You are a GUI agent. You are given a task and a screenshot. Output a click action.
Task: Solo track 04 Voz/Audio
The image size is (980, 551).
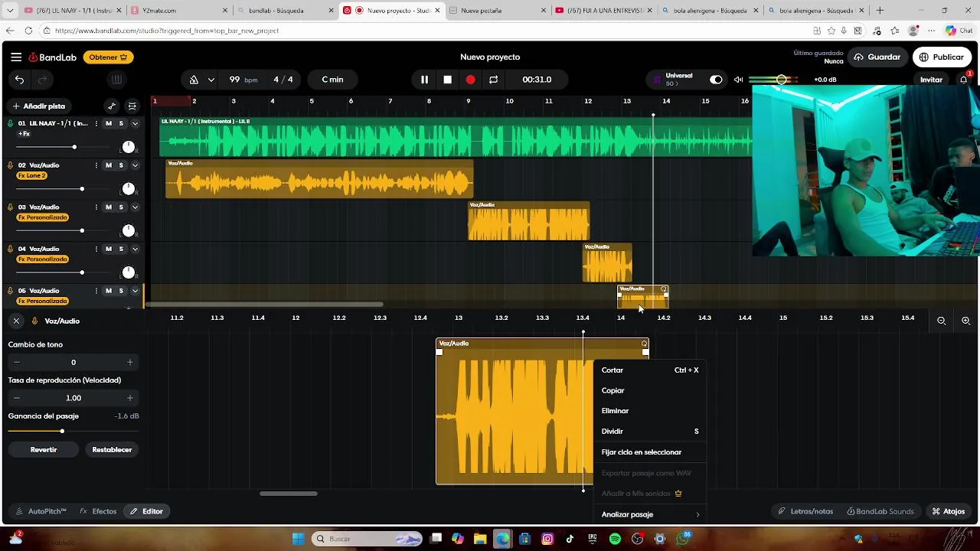pyautogui.click(x=121, y=249)
